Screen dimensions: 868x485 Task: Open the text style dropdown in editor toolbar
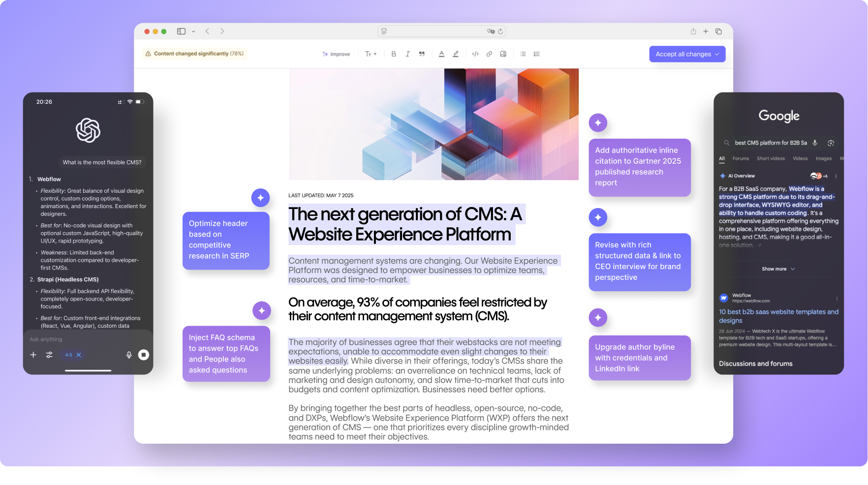coord(371,54)
